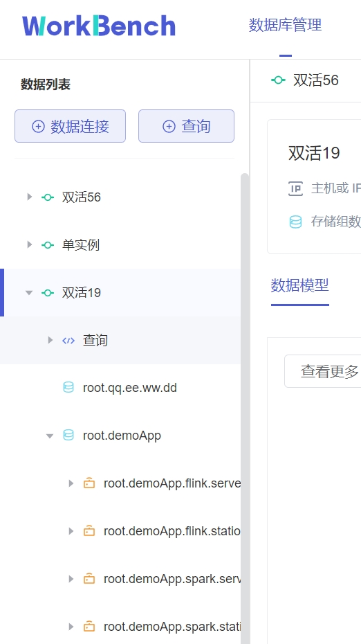
Task: Collapse the root.demoApp storage group
Action: 50,436
